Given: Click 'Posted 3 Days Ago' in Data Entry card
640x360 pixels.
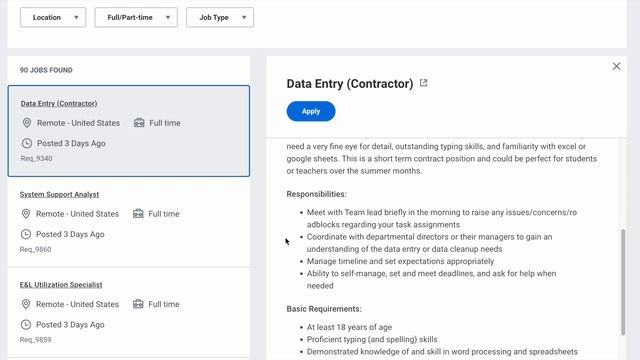Looking at the screenshot, I should [x=71, y=143].
